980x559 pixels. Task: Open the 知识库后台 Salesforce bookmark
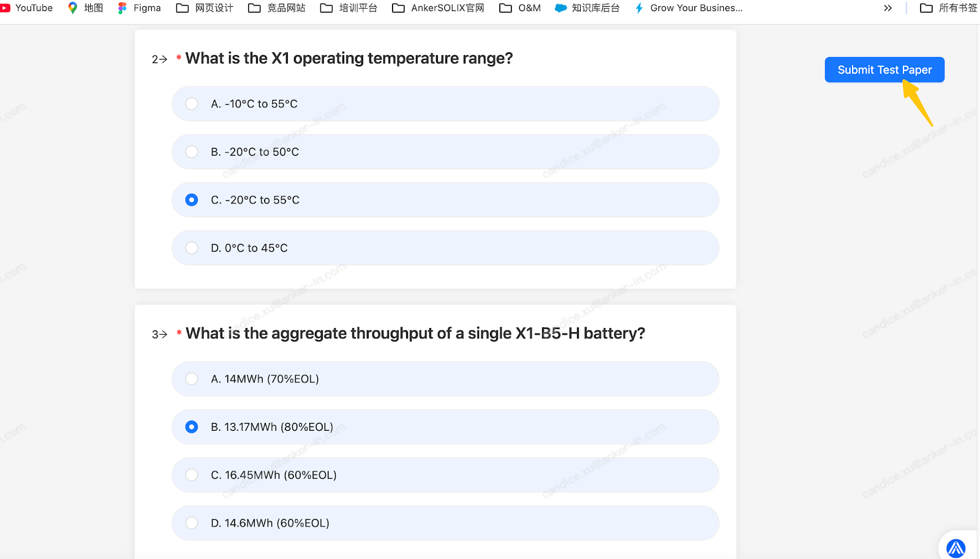click(x=587, y=8)
